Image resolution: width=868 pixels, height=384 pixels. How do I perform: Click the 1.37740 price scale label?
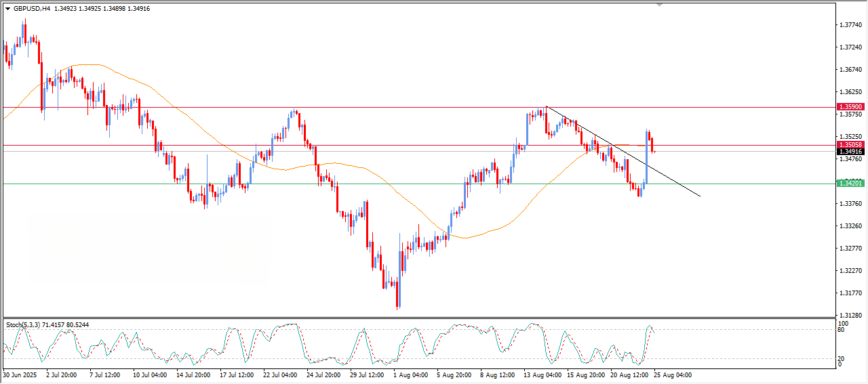click(850, 25)
